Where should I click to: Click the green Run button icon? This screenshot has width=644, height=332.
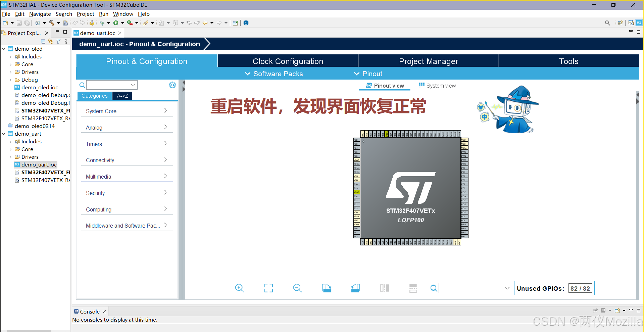[116, 23]
